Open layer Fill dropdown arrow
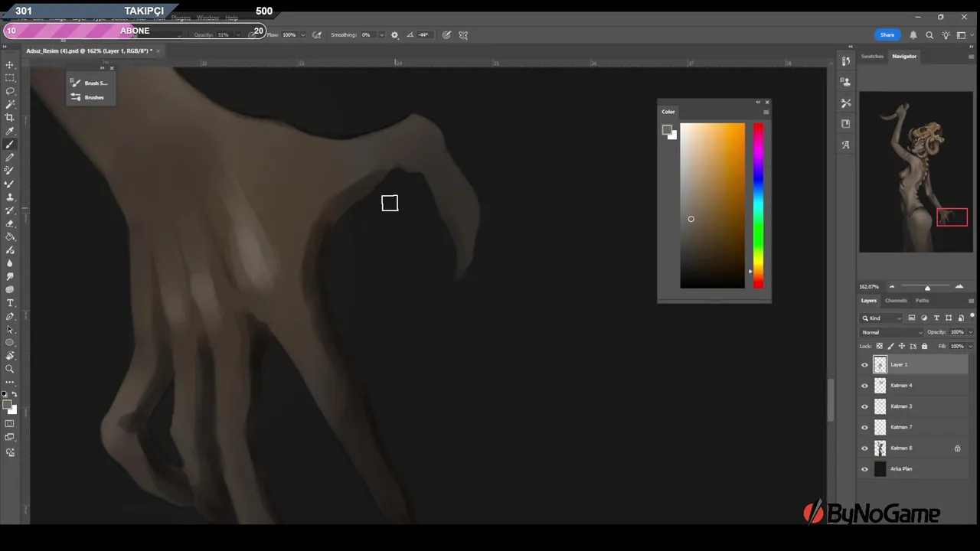 (971, 346)
